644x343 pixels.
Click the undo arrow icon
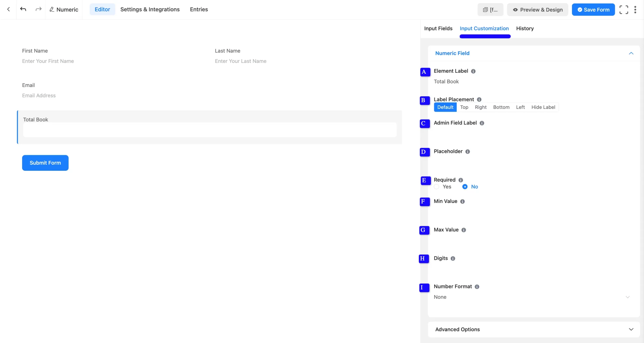23,9
